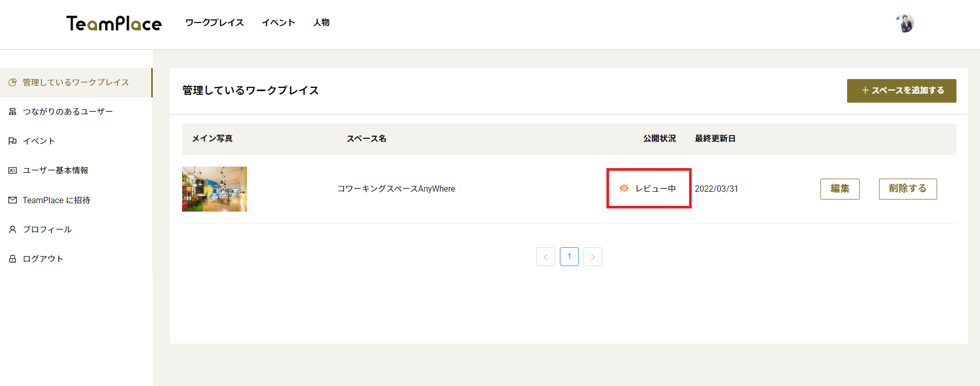Open 人物 in top navigation
Viewport: 980px width, 386px height.
[x=321, y=23]
